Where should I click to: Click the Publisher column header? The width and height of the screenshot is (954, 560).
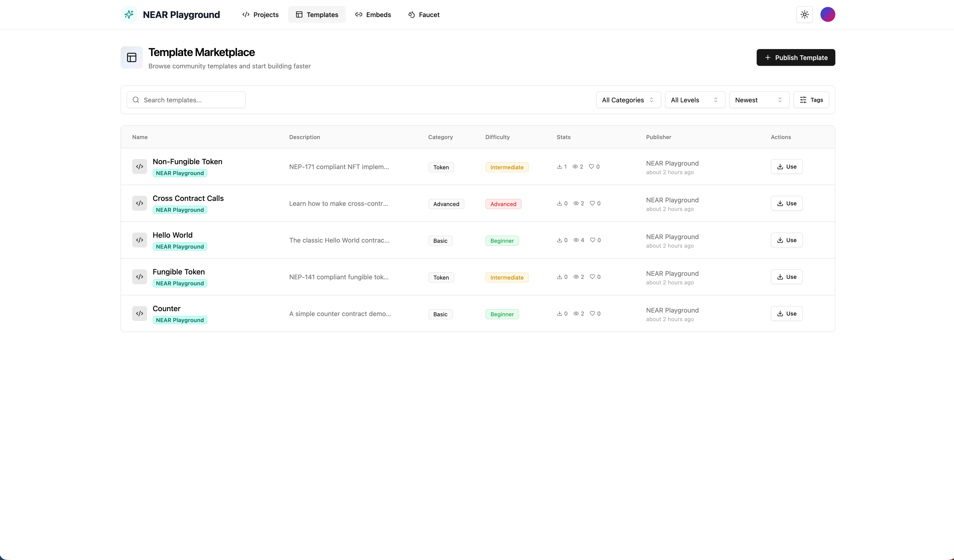point(658,137)
